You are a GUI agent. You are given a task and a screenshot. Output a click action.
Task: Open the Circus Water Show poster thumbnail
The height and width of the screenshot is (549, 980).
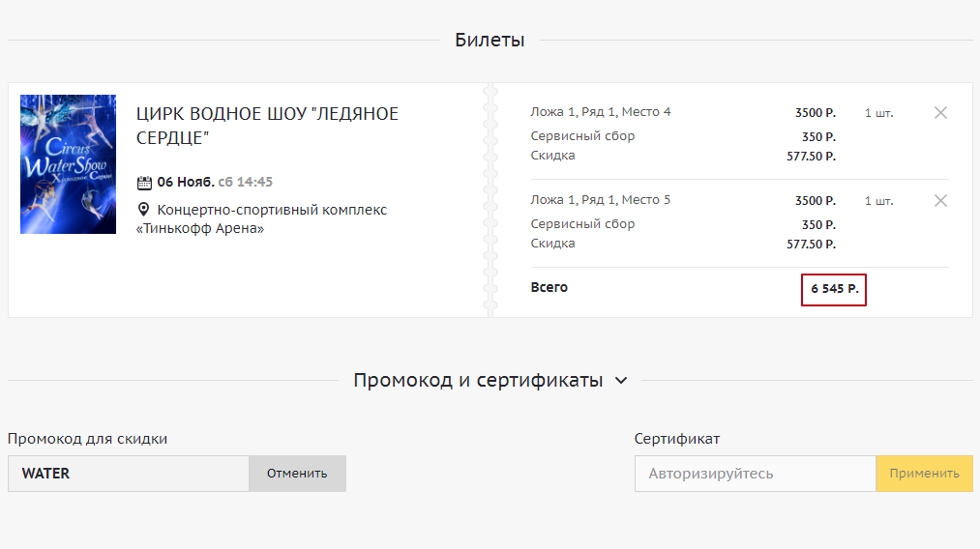pyautogui.click(x=68, y=164)
